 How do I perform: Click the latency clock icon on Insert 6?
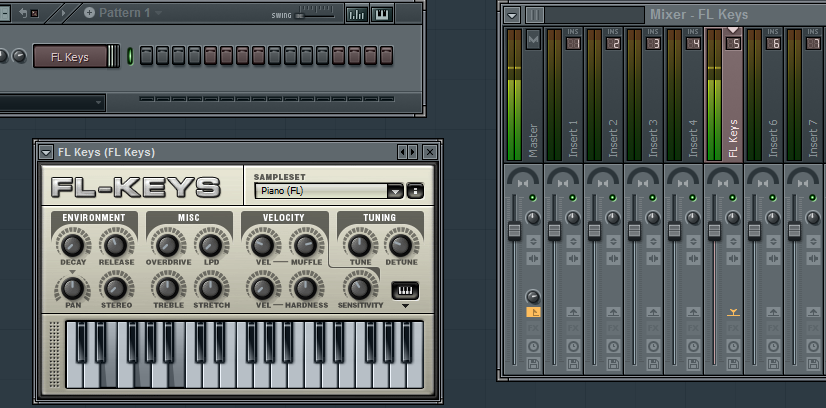coord(773,346)
